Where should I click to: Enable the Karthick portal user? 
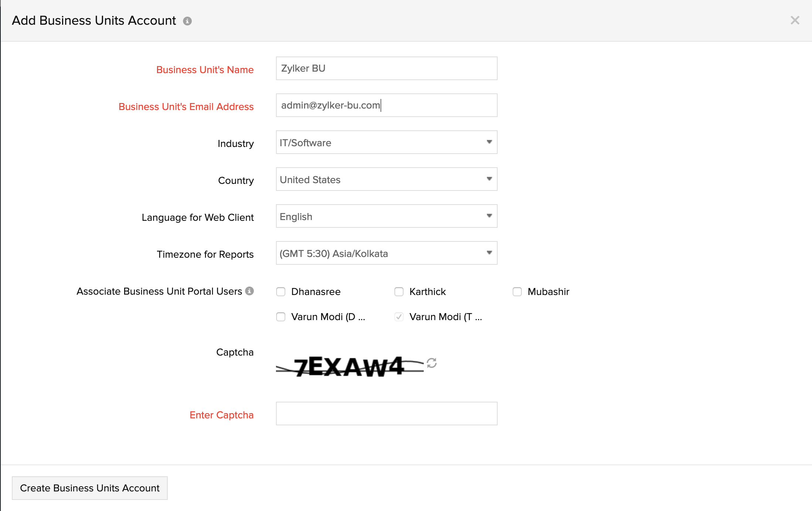pos(399,292)
